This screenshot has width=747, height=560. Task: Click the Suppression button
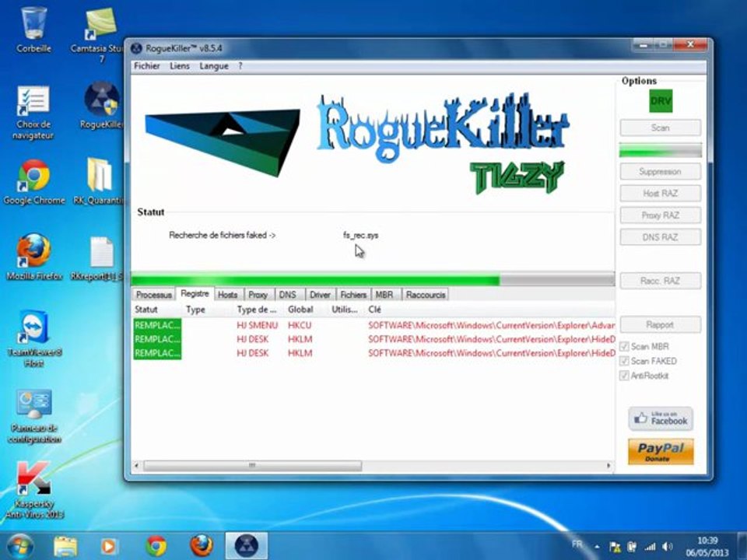click(661, 171)
